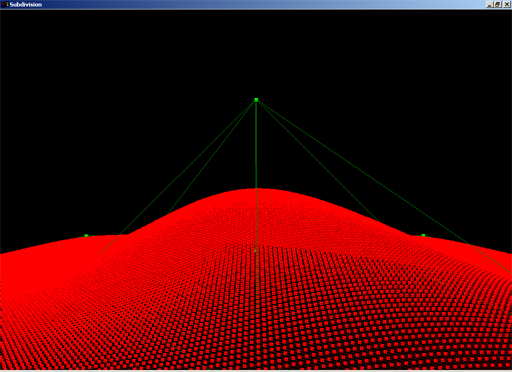
Task: Click where second-left green line meets red surface
Action: 167,214
